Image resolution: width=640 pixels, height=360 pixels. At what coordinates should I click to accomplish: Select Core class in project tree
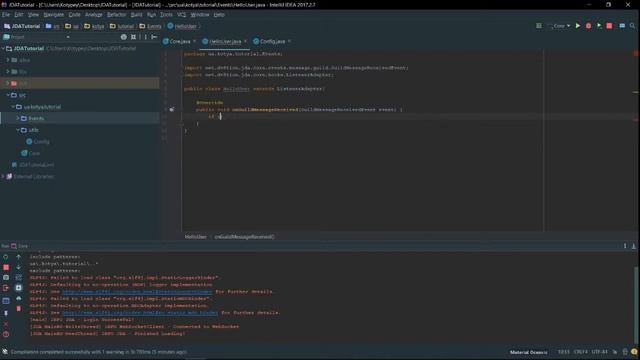(31, 153)
